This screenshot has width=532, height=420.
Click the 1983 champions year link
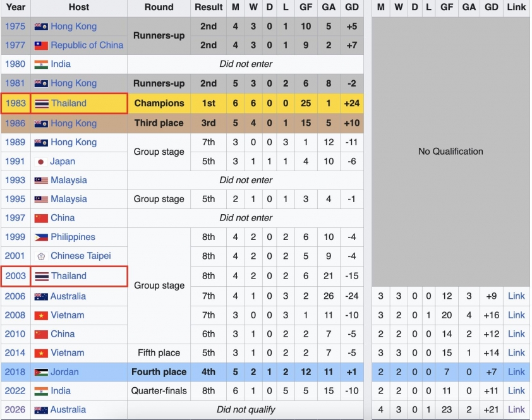(x=16, y=104)
